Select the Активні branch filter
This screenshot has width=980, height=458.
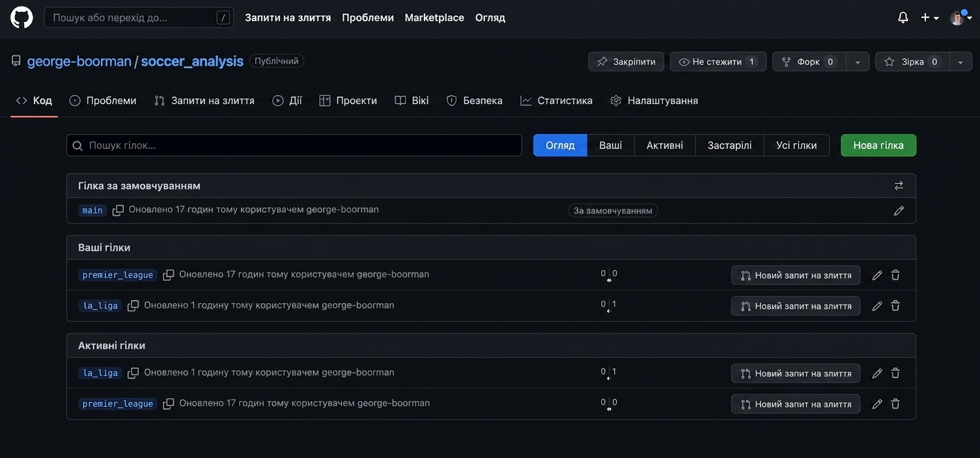point(665,146)
